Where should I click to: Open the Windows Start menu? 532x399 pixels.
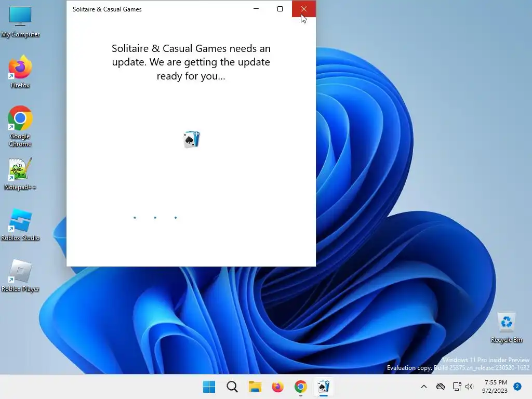point(209,387)
